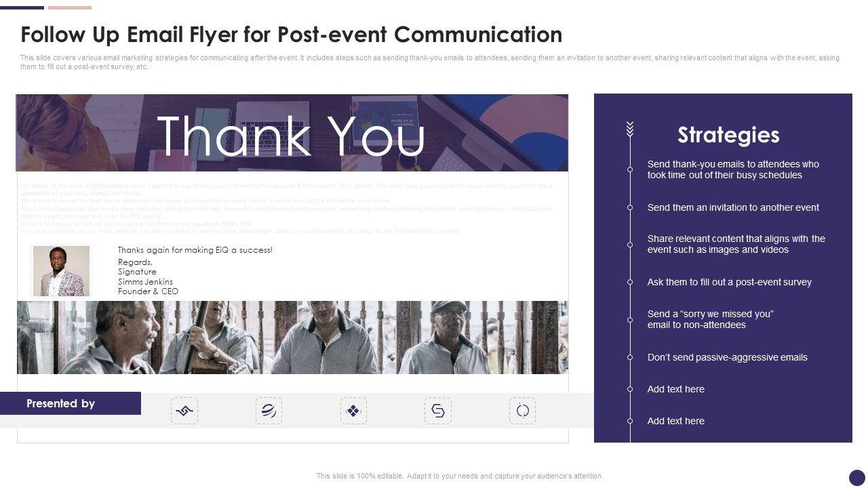This screenshot has width=868, height=488.
Task: Select the bullet beside the last 'Add text here'
Action: [630, 421]
